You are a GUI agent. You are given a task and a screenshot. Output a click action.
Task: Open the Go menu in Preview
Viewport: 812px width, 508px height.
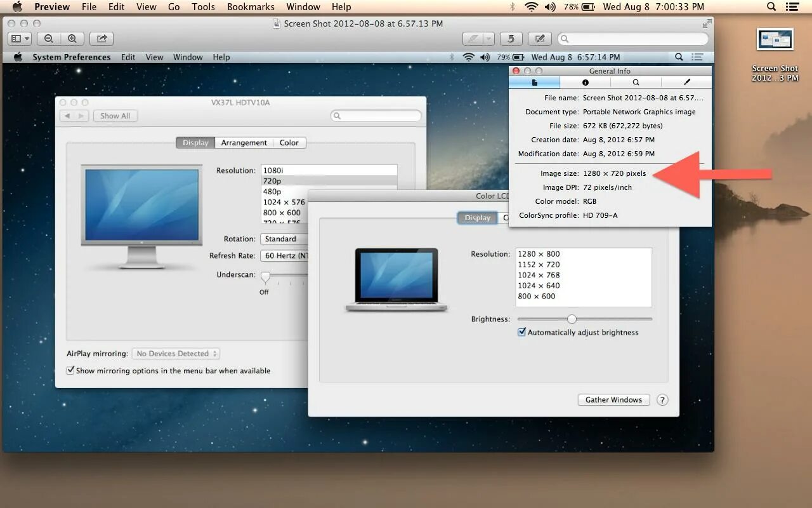click(174, 7)
